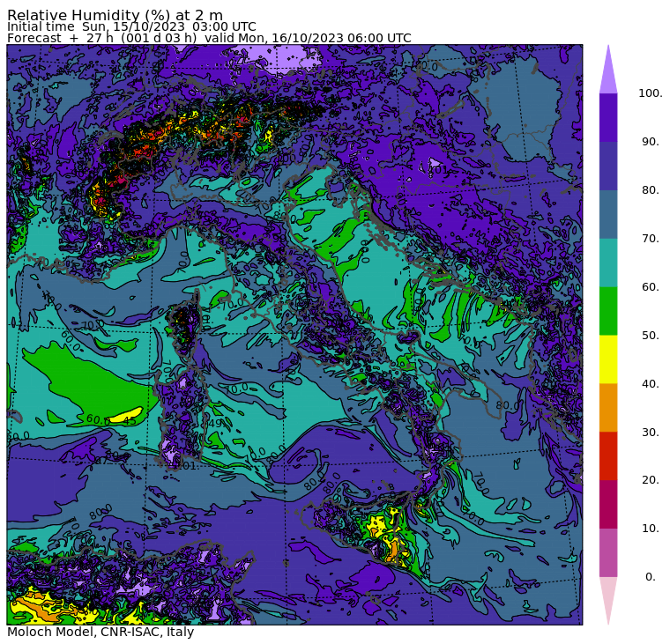
Task: Select the indigo 80–90 legend band
Action: click(608, 166)
